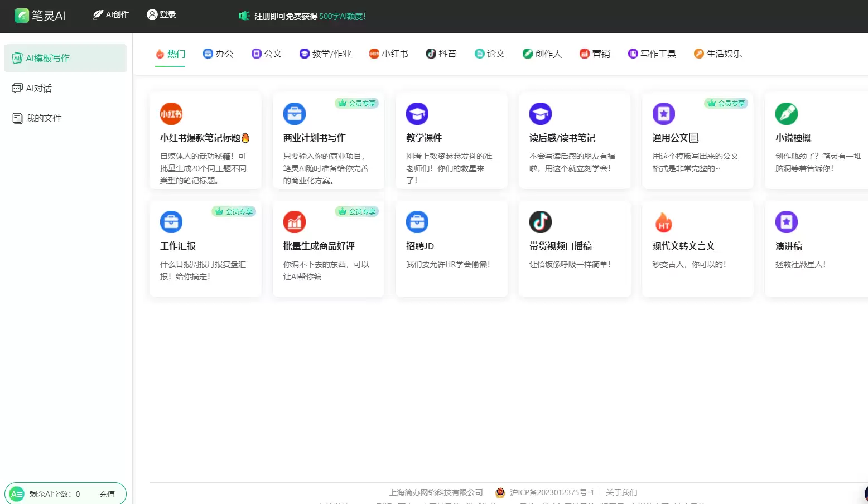Click 商业计划书写作 briefcase icon
868x504 pixels.
coord(295,114)
